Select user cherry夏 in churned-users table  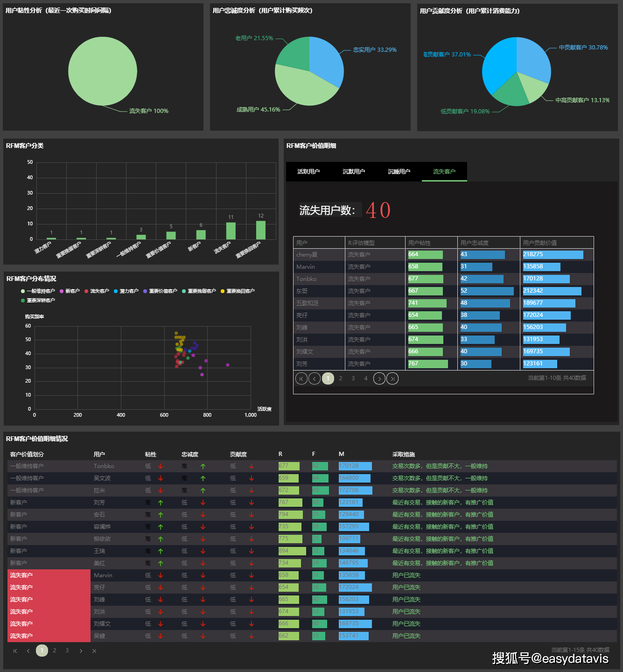coord(307,255)
